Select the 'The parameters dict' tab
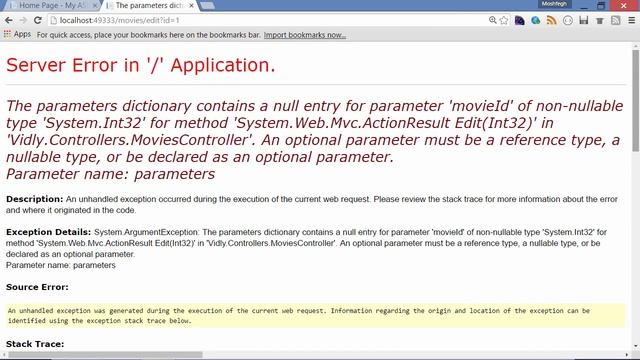 click(x=149, y=5)
